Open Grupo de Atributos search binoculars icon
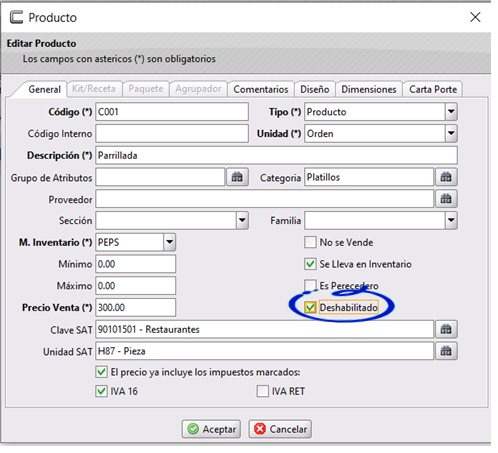This screenshot has height=453, width=498. (237, 177)
